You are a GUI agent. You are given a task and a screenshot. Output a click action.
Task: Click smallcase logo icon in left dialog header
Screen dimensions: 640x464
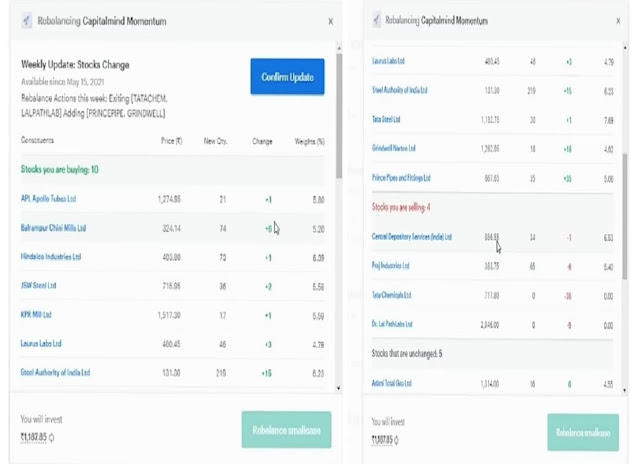pos(27,20)
